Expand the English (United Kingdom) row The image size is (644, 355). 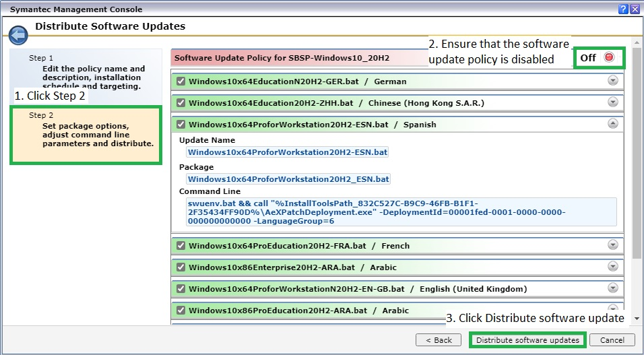click(x=613, y=288)
